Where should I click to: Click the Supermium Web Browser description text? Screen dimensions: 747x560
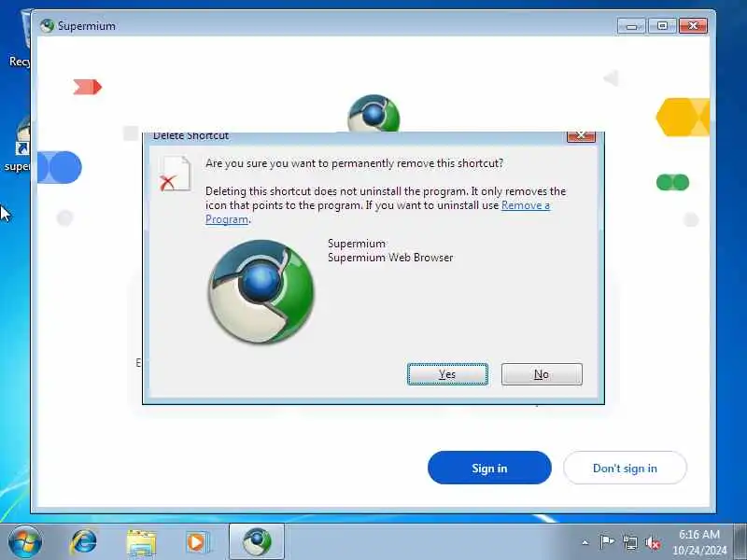[390, 258]
